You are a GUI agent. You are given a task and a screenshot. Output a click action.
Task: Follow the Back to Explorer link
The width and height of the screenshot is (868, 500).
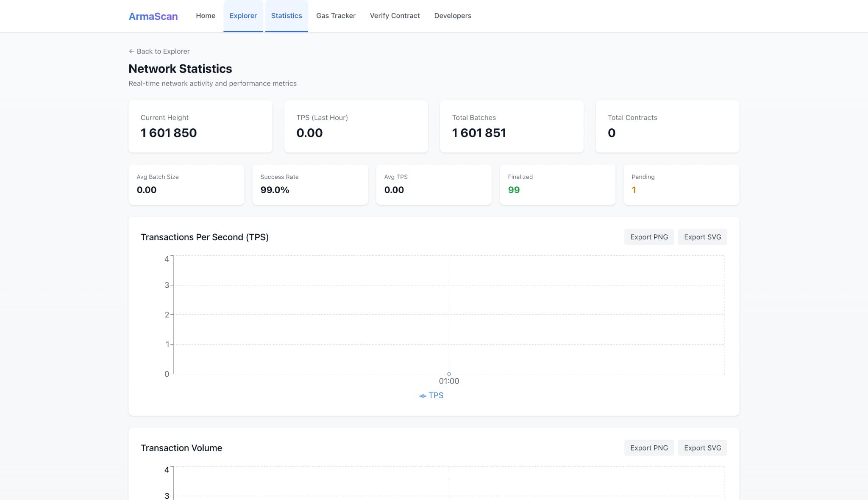(163, 51)
